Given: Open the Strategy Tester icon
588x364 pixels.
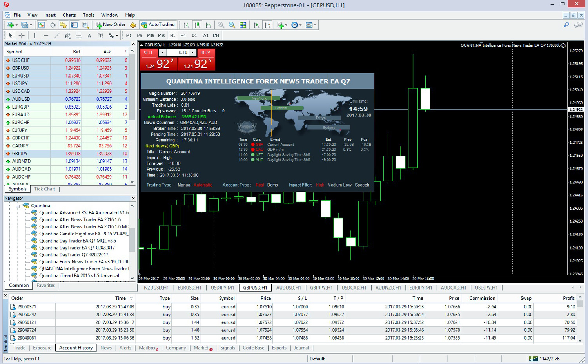Looking at the screenshot, I should click(85, 25).
